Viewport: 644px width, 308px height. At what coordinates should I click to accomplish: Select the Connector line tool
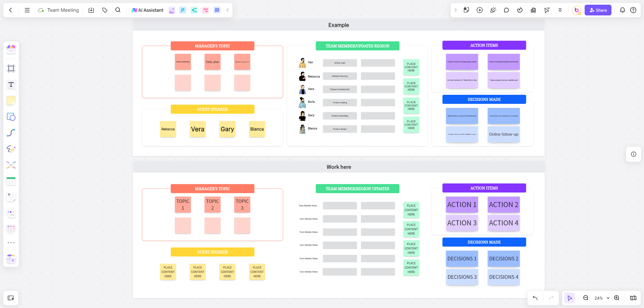point(11,133)
